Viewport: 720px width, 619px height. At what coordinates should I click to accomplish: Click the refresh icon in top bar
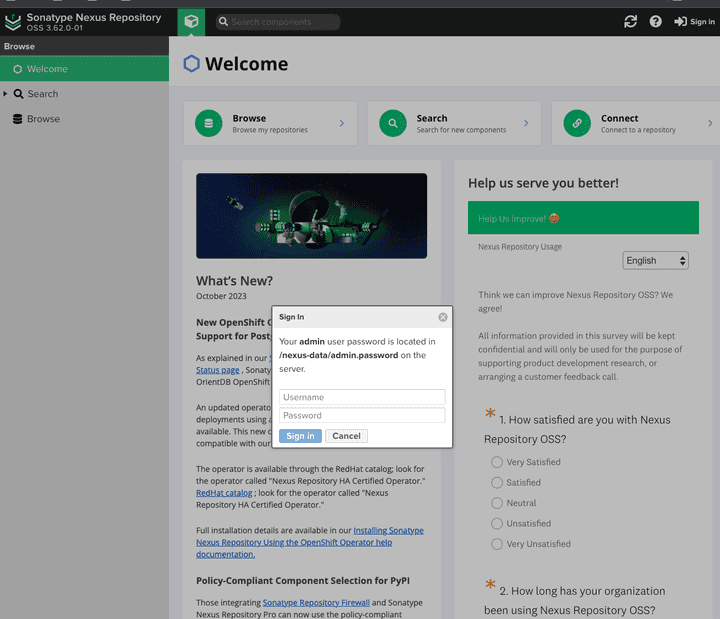630,22
